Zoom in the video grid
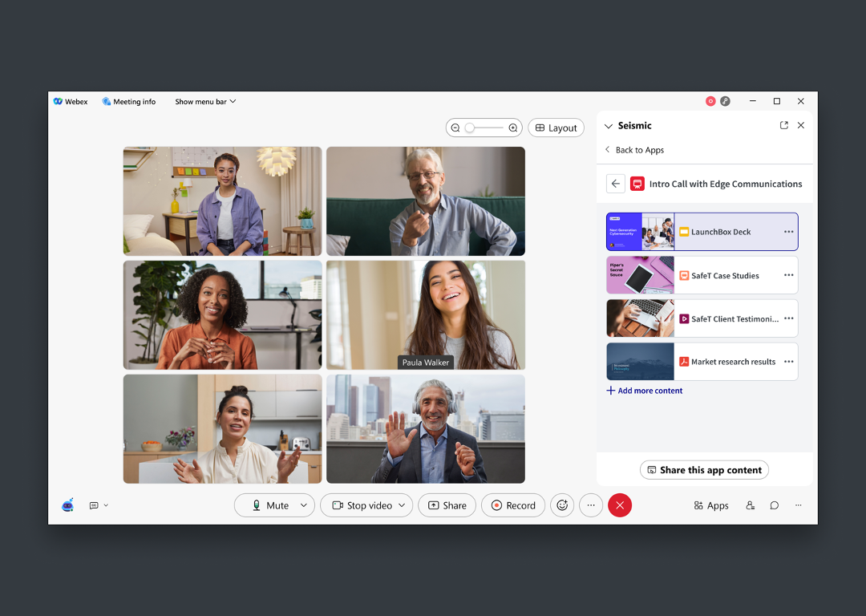The height and width of the screenshot is (616, 866). point(513,128)
